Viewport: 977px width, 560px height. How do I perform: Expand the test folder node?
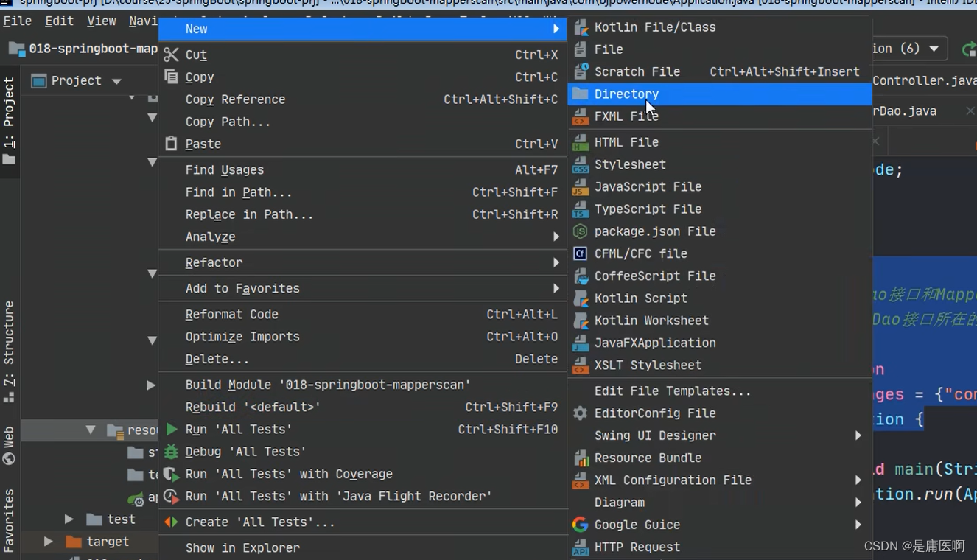[x=69, y=519]
